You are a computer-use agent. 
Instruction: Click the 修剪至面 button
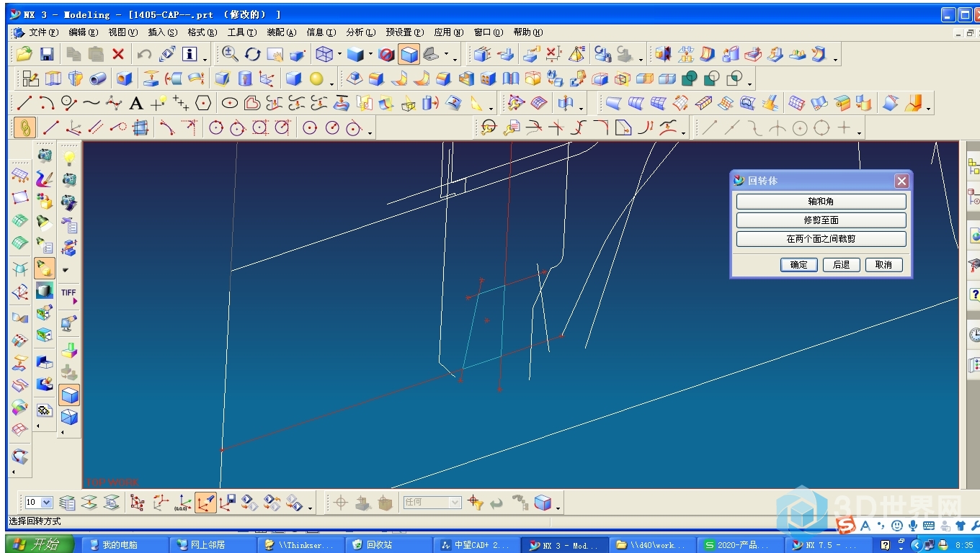tap(821, 220)
